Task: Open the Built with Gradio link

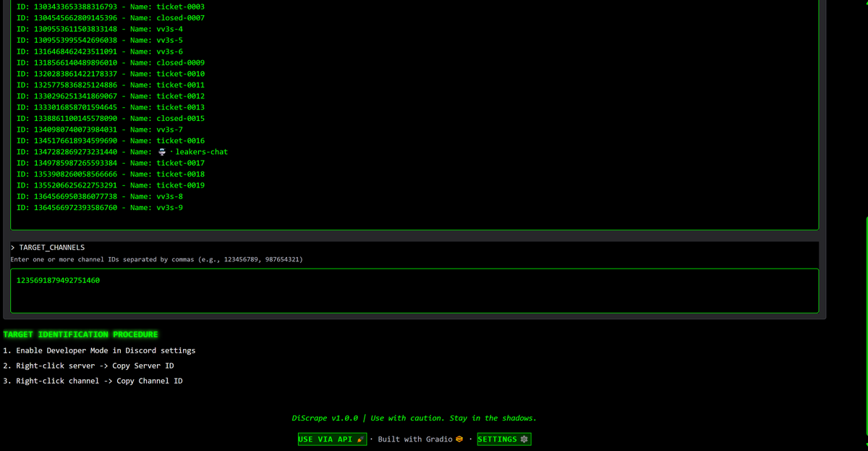Action: pyautogui.click(x=420, y=439)
